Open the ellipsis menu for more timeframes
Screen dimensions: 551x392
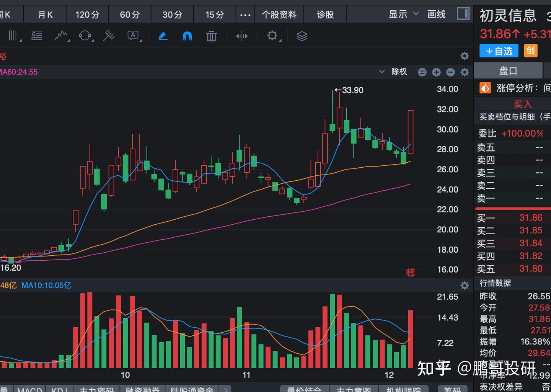click(x=245, y=14)
